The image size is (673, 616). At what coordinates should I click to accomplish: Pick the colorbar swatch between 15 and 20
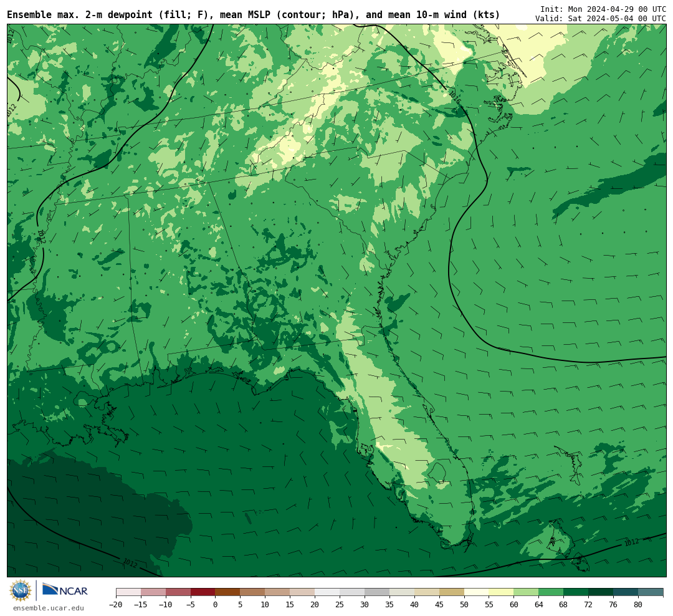[x=303, y=592]
